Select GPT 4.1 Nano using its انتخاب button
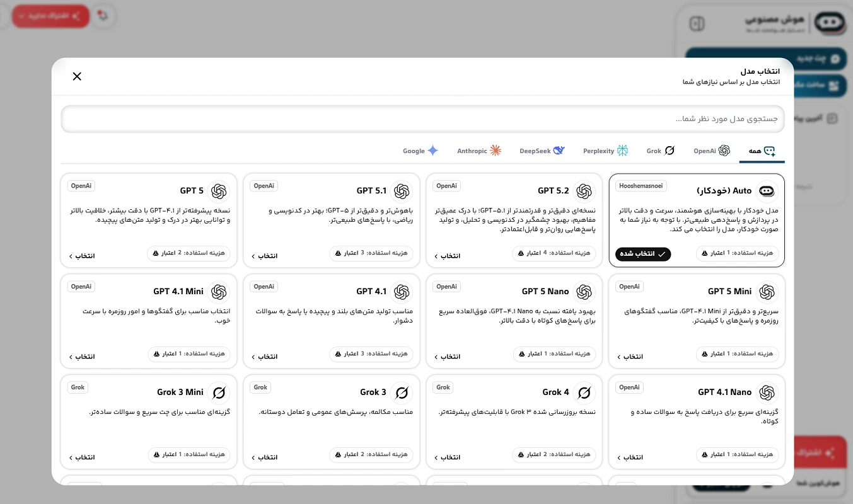Viewport: 853px width, 504px height. click(630, 457)
